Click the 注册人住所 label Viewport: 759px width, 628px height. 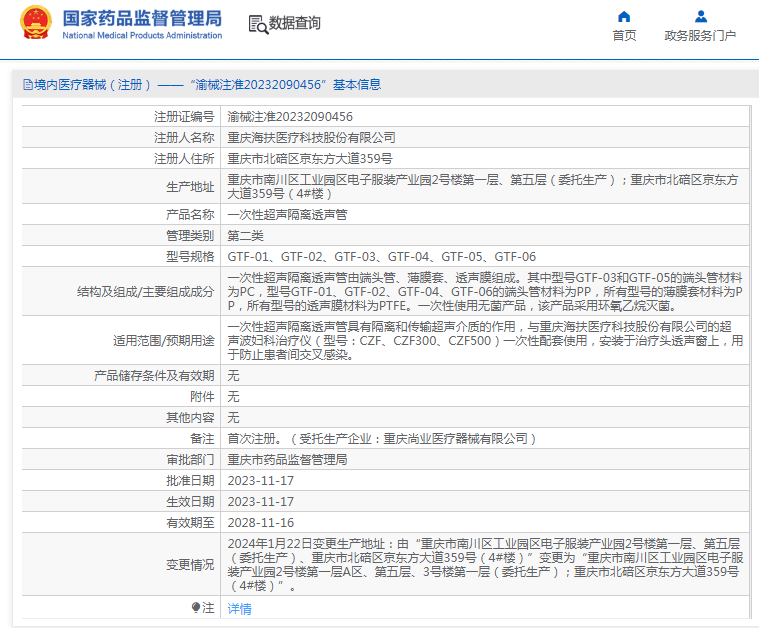[184, 158]
